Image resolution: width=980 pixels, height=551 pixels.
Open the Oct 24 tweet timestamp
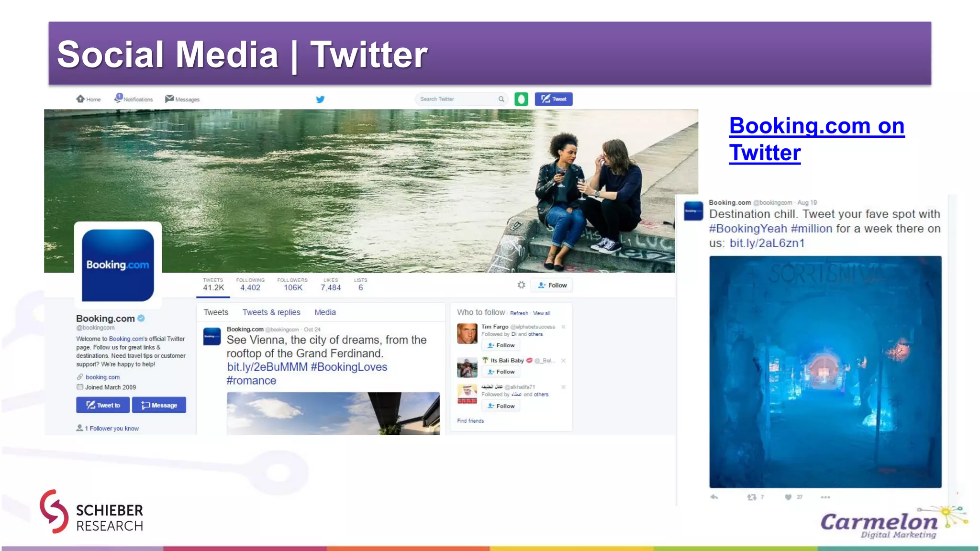pyautogui.click(x=312, y=330)
